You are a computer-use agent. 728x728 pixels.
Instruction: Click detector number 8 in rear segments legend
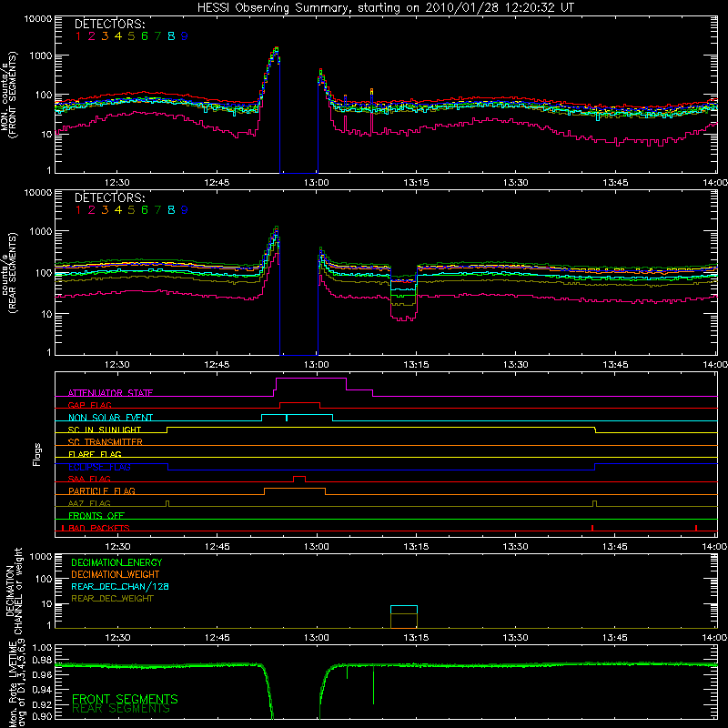tap(171, 210)
